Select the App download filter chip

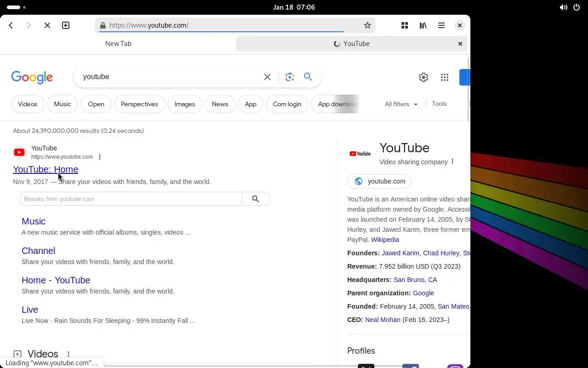tap(336, 104)
